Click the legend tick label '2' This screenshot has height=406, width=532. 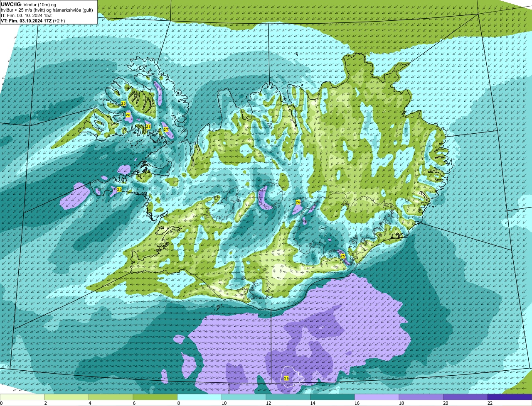45,403
